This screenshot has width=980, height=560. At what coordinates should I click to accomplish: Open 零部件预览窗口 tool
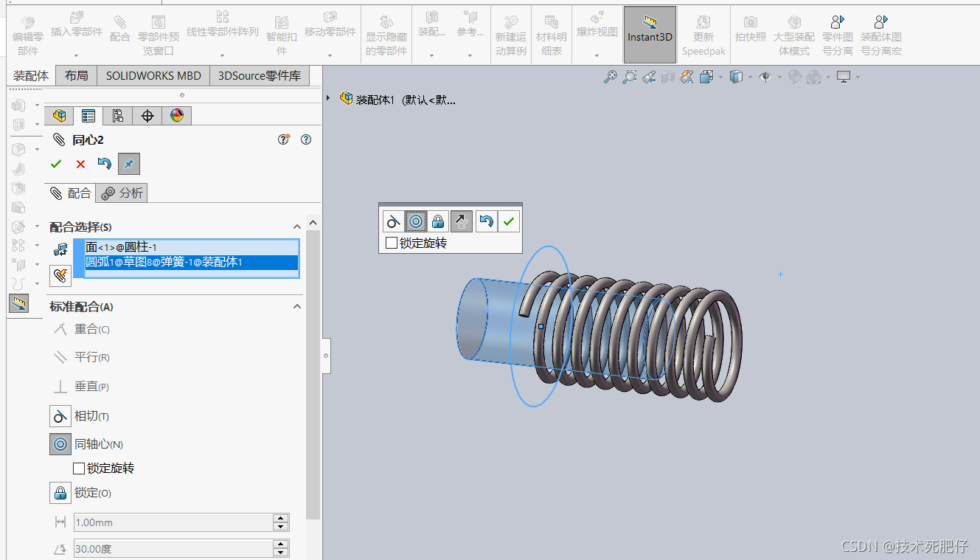(159, 35)
